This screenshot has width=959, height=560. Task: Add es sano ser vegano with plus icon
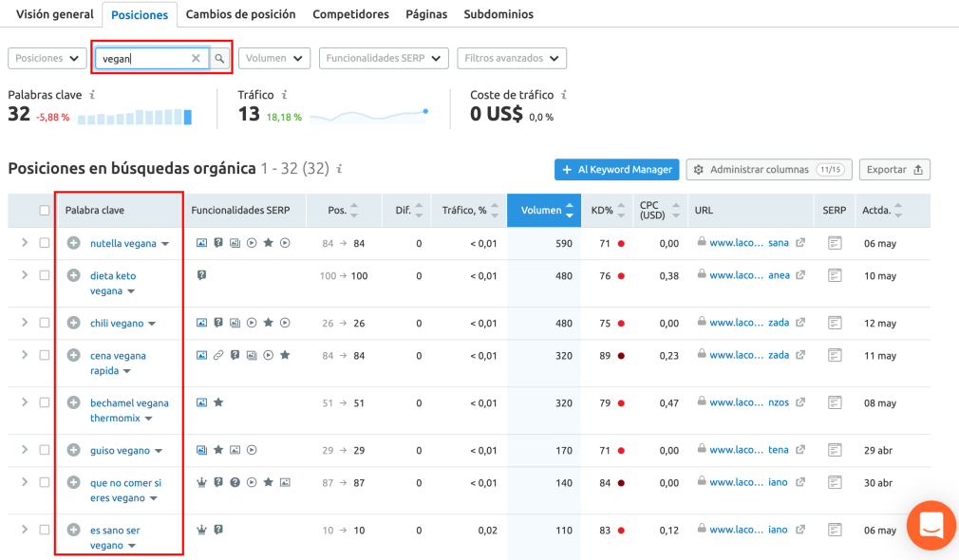[73, 530]
